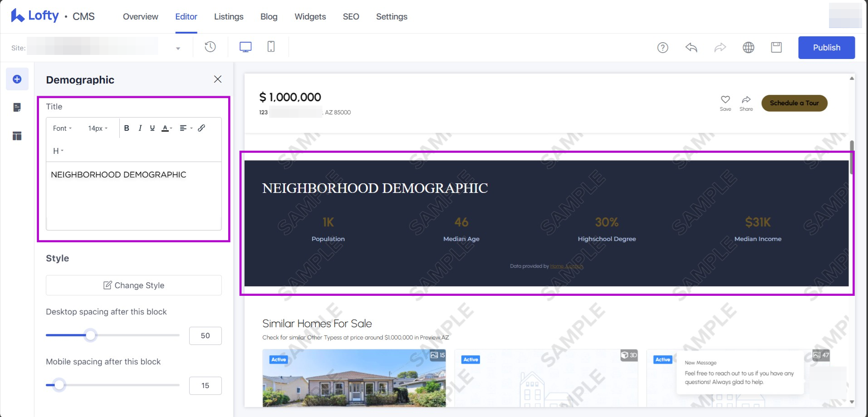Viewport: 868px width, 417px height.
Task: Switch to desktop preview mode
Action: [x=245, y=47]
